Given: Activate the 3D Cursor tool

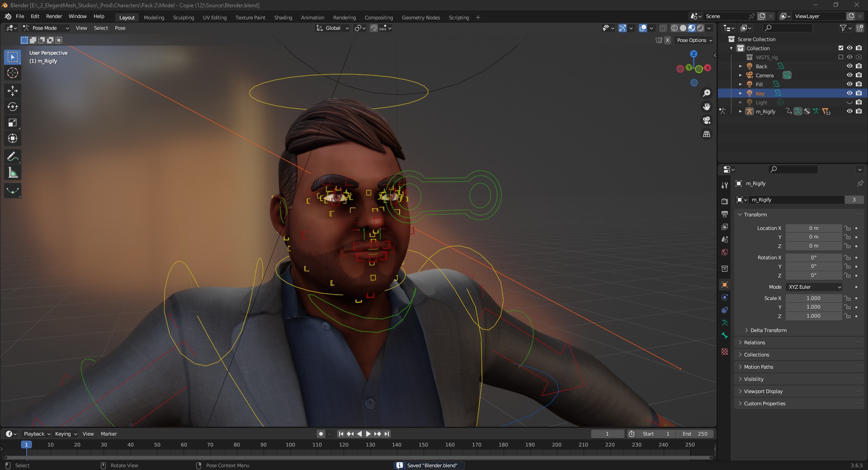Looking at the screenshot, I should 13,73.
